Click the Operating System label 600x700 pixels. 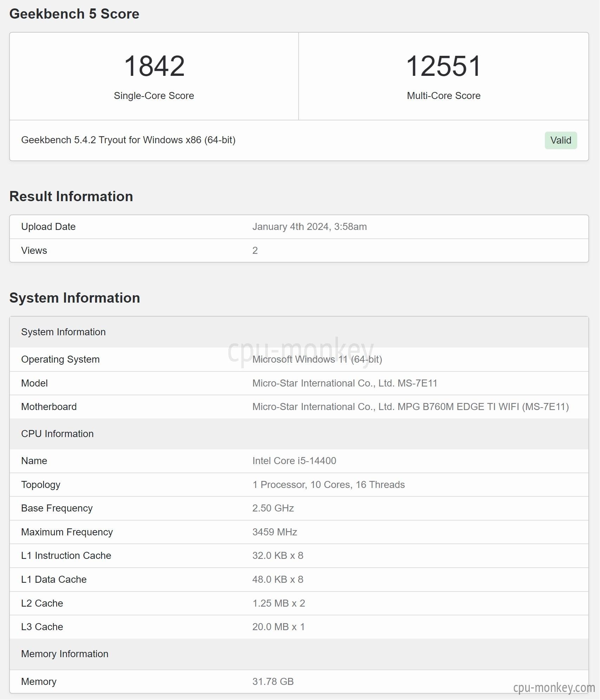pyautogui.click(x=60, y=359)
